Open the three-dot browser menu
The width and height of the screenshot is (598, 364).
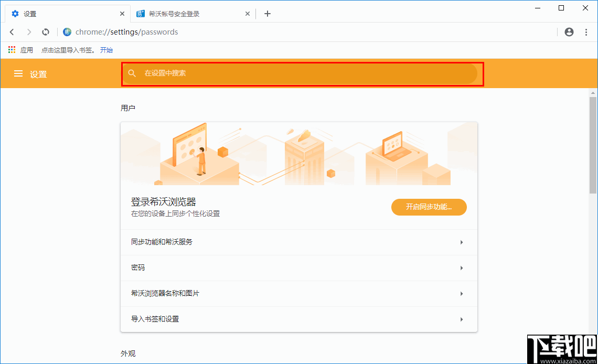[586, 32]
